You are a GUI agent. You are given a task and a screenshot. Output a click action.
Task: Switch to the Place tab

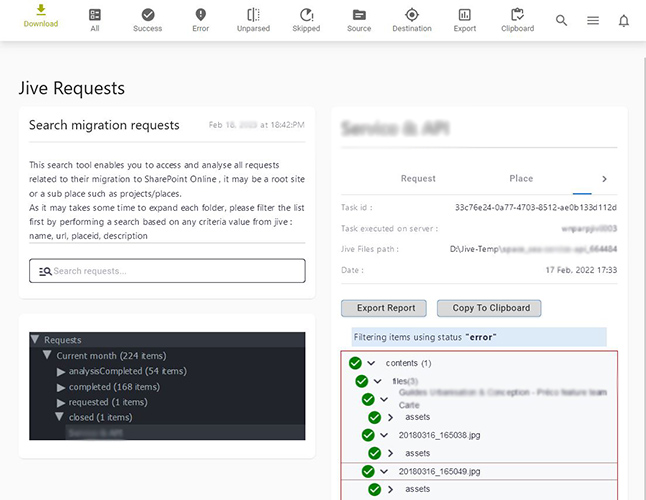(521, 178)
